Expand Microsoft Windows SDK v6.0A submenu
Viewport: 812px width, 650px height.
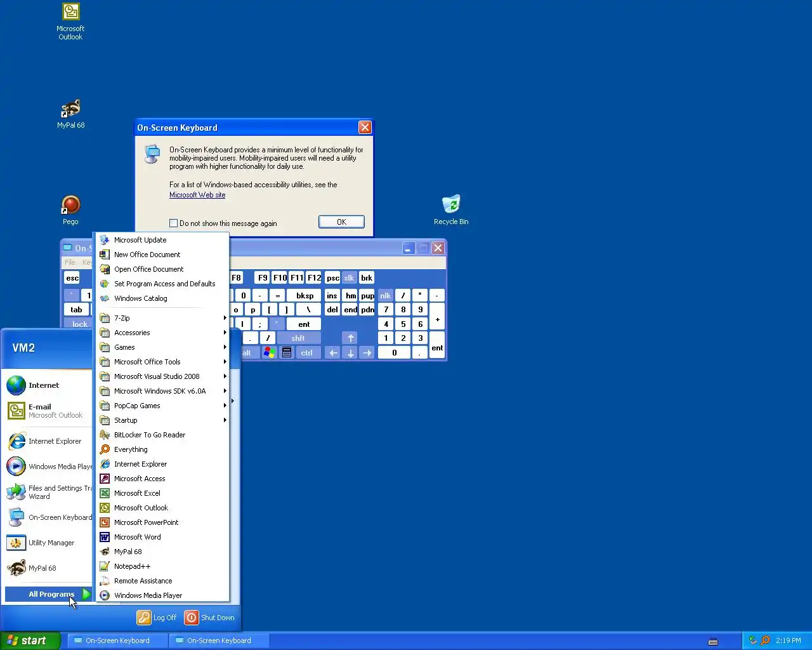coord(162,391)
